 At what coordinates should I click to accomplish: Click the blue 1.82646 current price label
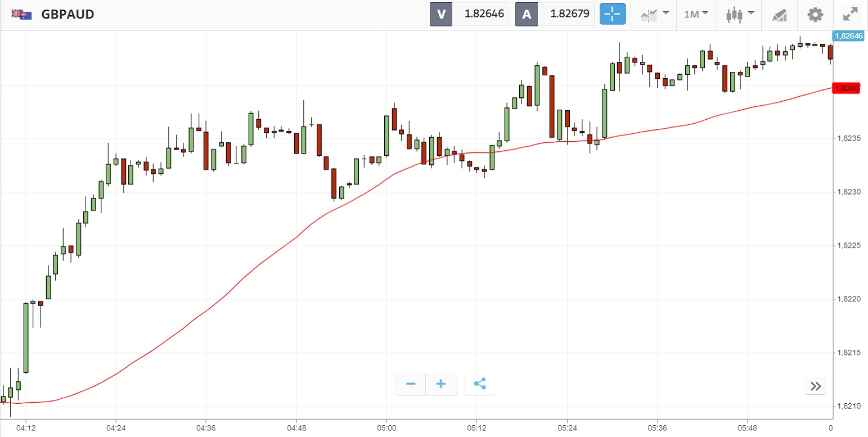tap(849, 36)
